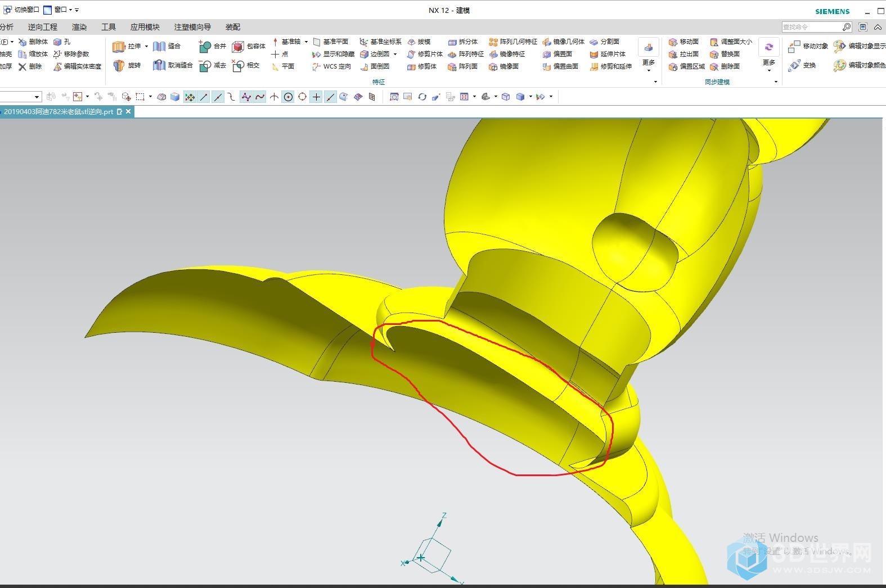
Task: Click the 基准平面 datum plane tool
Action: [331, 42]
